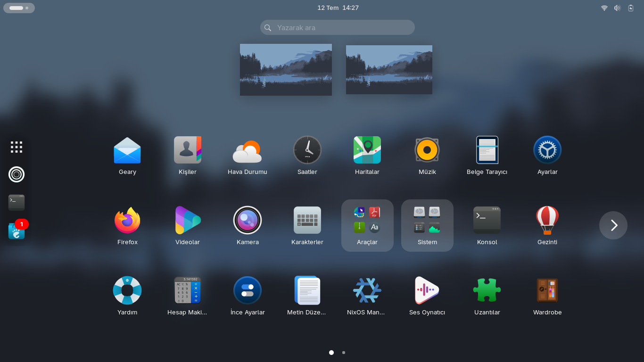Open Wi-Fi status in system tray
The height and width of the screenshot is (362, 644).
[604, 8]
